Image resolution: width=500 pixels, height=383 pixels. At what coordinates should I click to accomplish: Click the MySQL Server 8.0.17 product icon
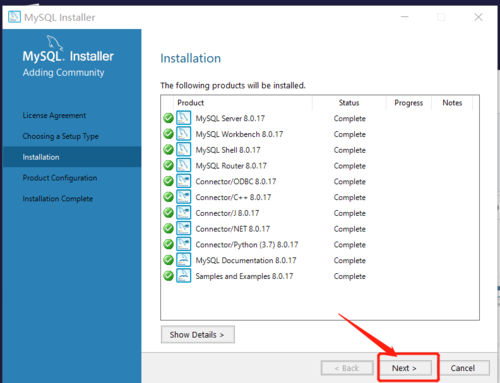183,118
